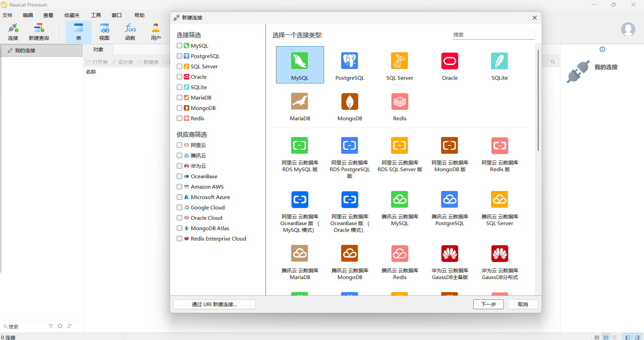Open the 文件 menu

point(7,15)
